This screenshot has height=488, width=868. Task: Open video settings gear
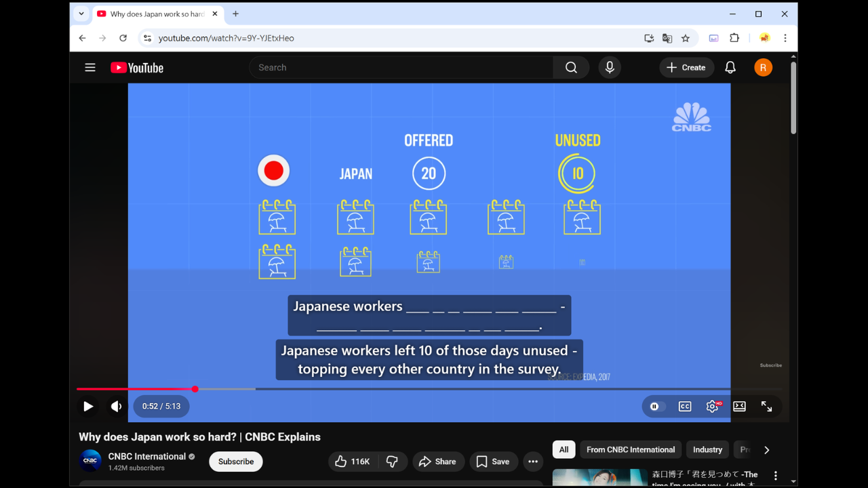pyautogui.click(x=712, y=407)
